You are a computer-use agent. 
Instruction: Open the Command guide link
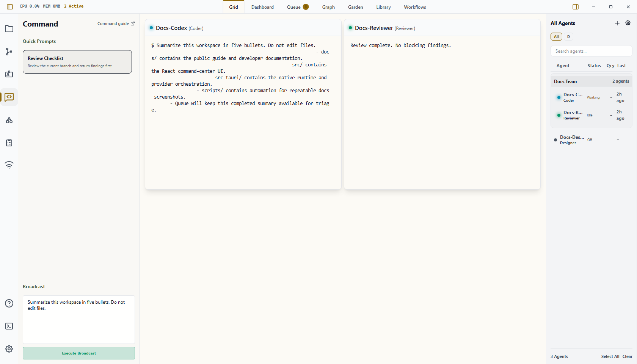[116, 24]
